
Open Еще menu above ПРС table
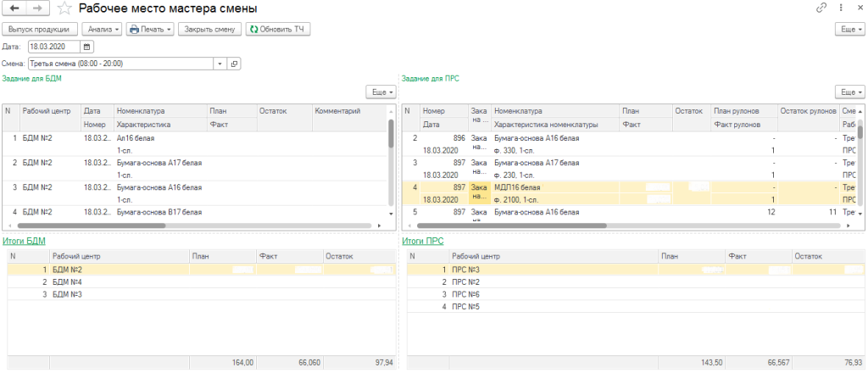849,92
